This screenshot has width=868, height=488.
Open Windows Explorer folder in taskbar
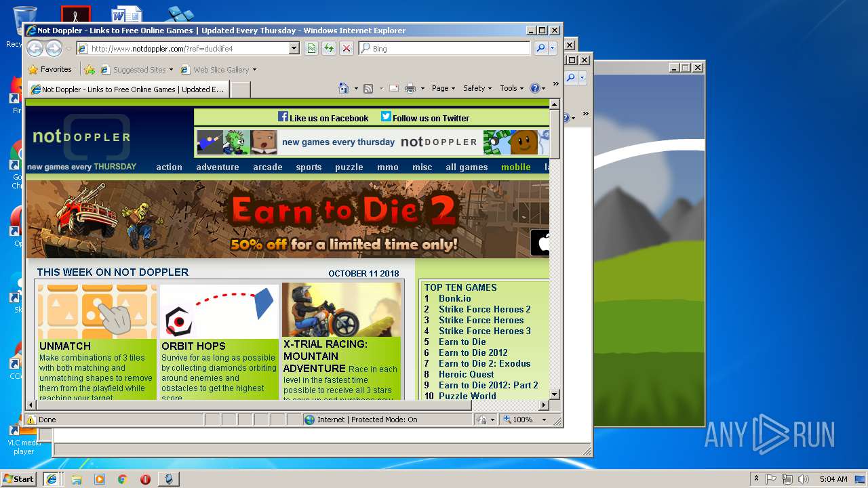[76, 479]
